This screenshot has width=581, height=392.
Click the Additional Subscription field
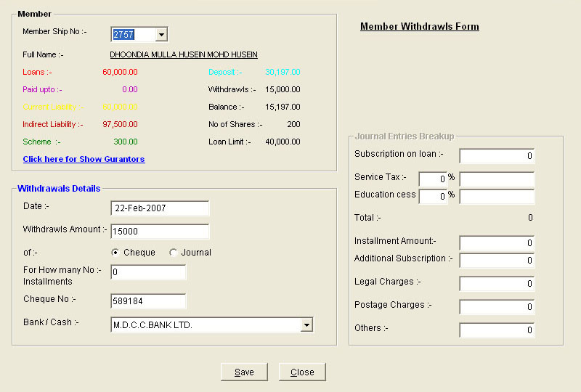click(x=497, y=261)
